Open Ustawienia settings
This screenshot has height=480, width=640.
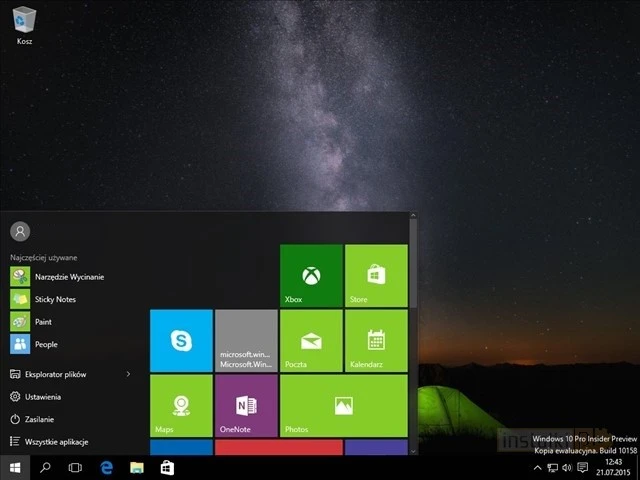point(42,397)
